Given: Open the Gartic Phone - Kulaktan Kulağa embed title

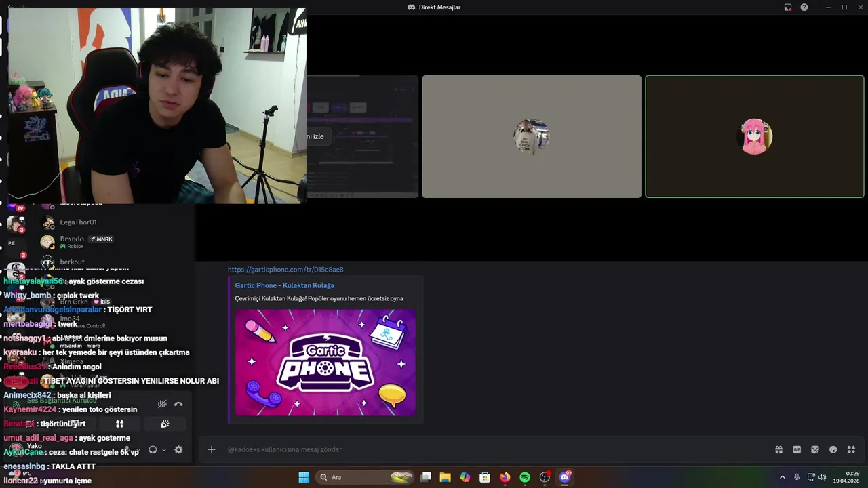Looking at the screenshot, I should [284, 285].
